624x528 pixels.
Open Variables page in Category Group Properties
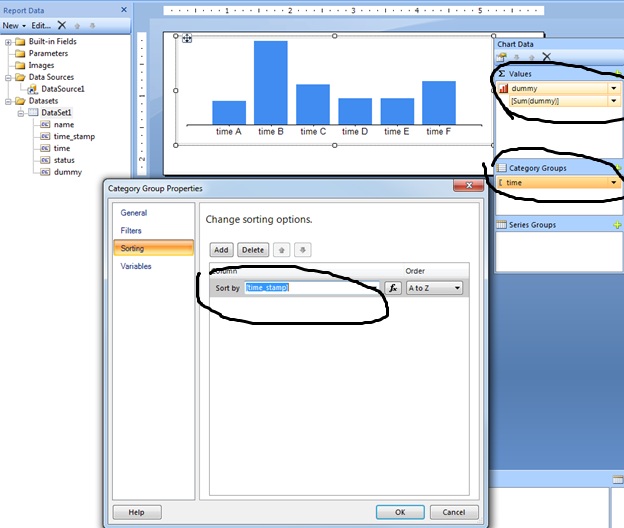pyautogui.click(x=136, y=266)
